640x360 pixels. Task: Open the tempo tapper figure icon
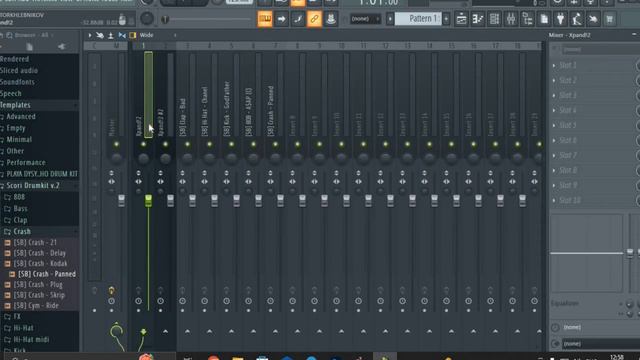click(577, 19)
